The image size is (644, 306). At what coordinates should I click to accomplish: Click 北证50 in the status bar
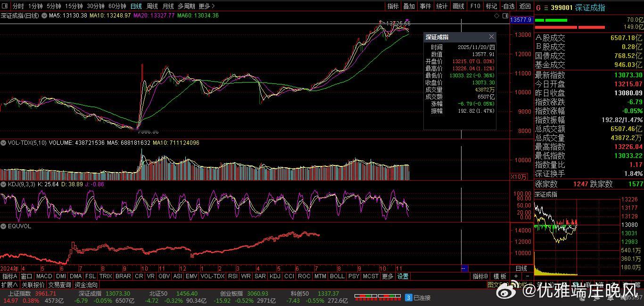158,294
